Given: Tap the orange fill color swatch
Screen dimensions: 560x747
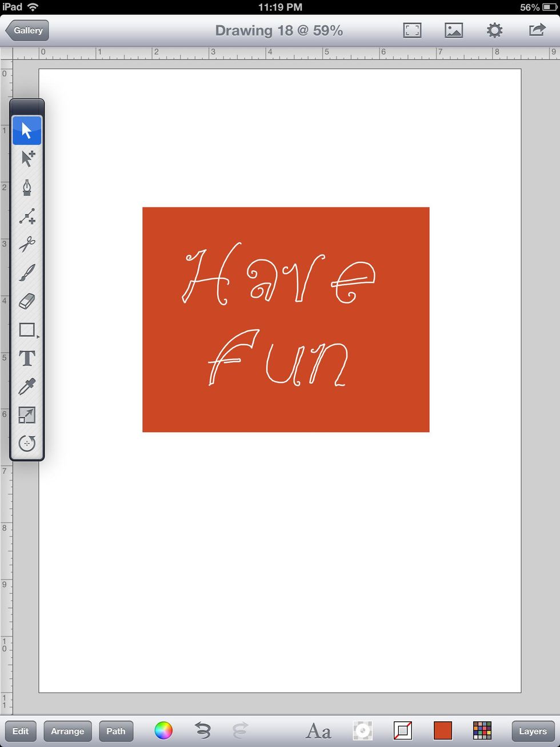Looking at the screenshot, I should tap(442, 730).
